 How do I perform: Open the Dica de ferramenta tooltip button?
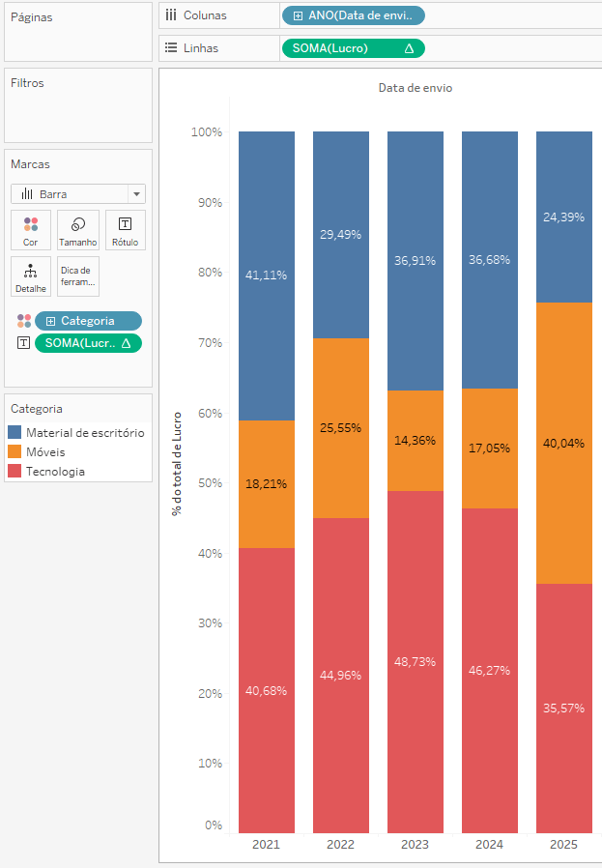pyautogui.click(x=78, y=276)
